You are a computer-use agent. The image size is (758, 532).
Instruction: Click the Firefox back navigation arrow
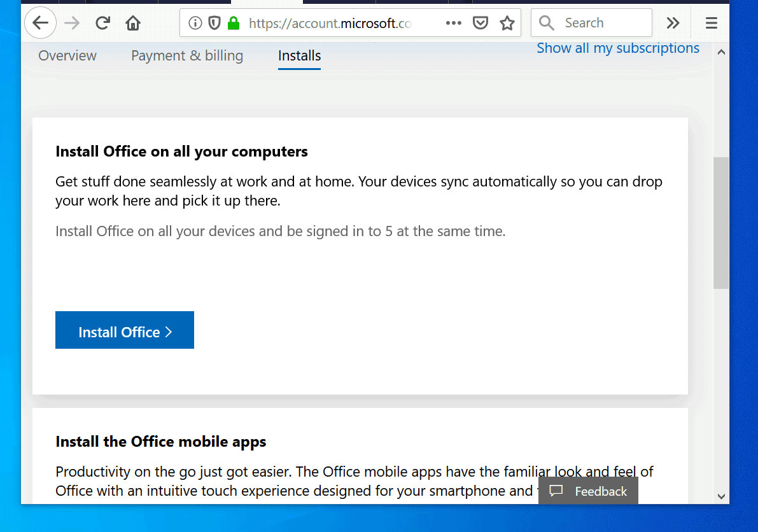(x=40, y=22)
